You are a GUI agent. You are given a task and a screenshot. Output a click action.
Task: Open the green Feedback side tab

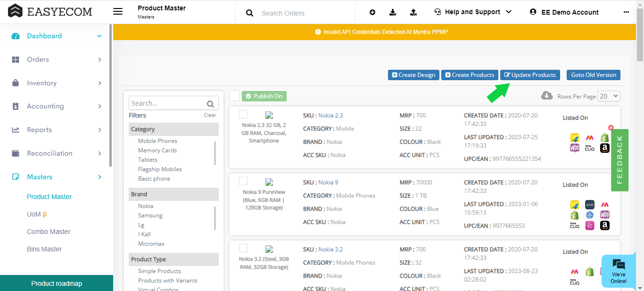click(619, 160)
